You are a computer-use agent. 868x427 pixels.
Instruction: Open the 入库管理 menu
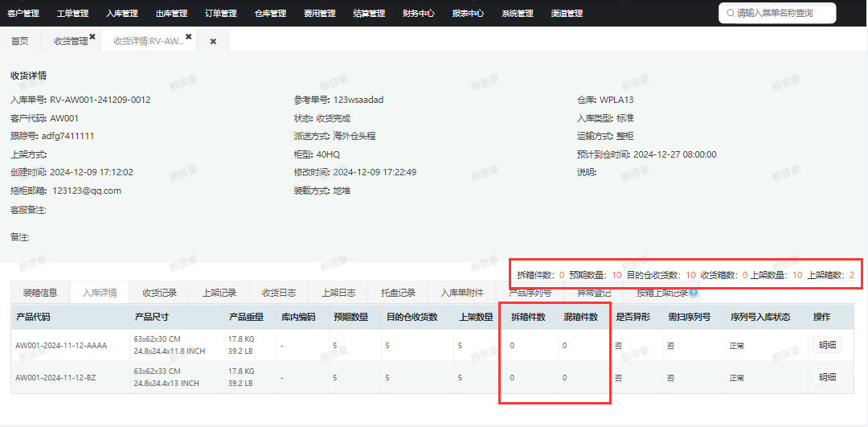click(x=122, y=14)
